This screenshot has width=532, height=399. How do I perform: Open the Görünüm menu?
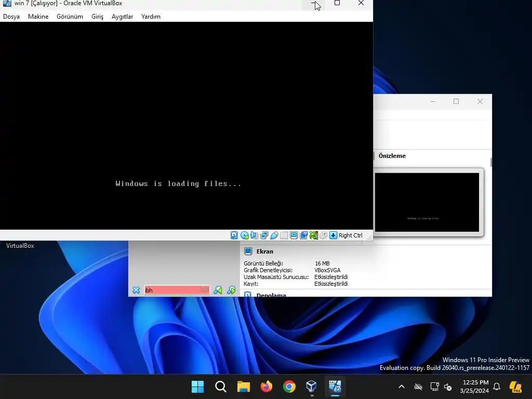coord(70,17)
